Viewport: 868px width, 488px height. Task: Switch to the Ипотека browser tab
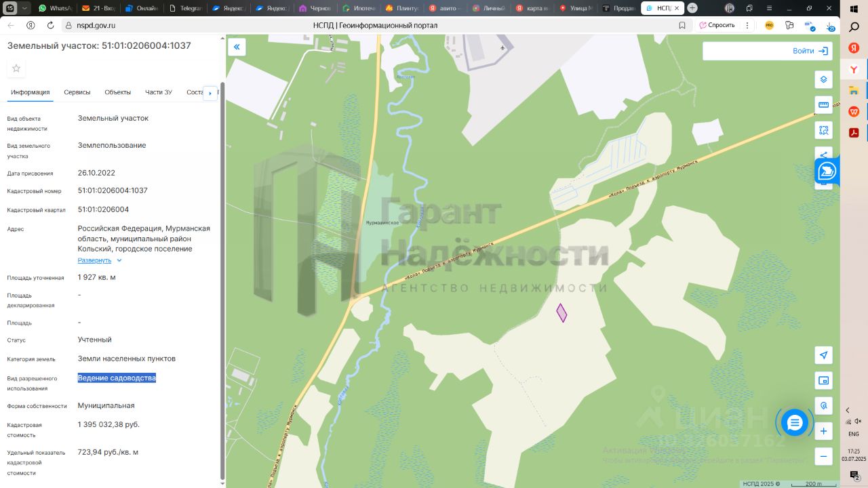coord(359,8)
